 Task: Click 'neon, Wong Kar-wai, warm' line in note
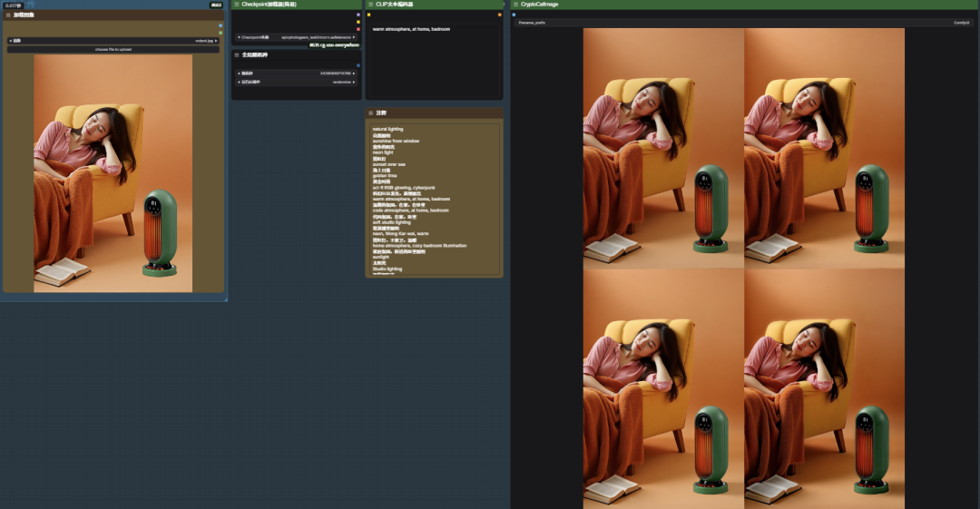click(400, 234)
